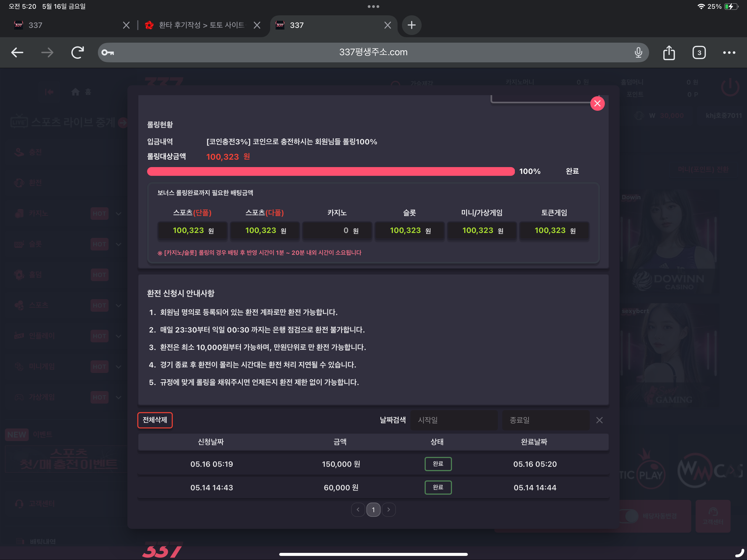Close the rolling status modal with red X
747x560 pixels.
(x=597, y=103)
